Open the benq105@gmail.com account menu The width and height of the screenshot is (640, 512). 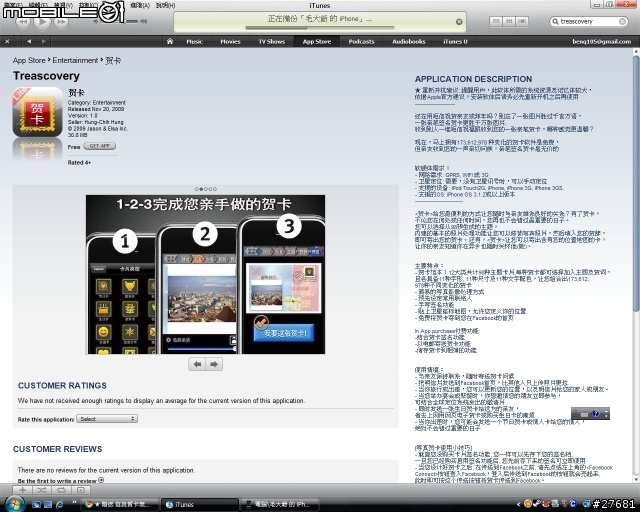tap(602, 41)
